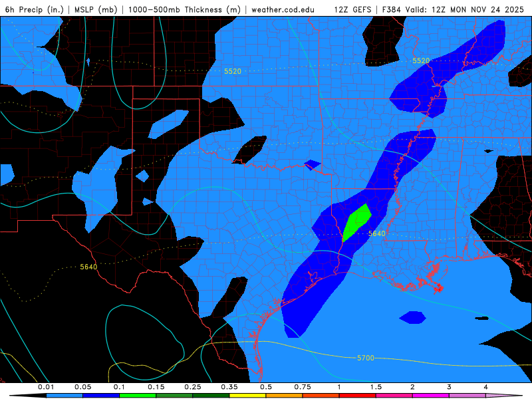Screen dimensions: 532x399
Task: Click the "1000-500mb Thickness (m)" header label
Action: [184, 9]
